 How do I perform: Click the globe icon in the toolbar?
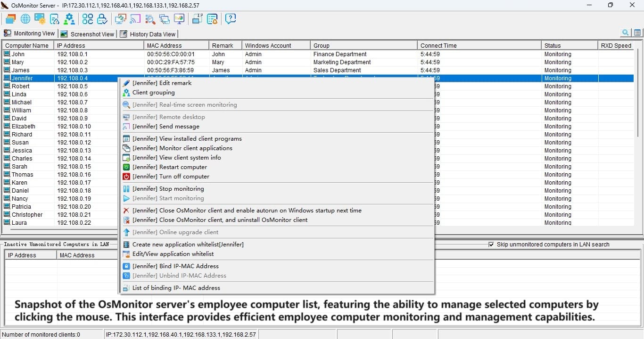click(x=25, y=19)
